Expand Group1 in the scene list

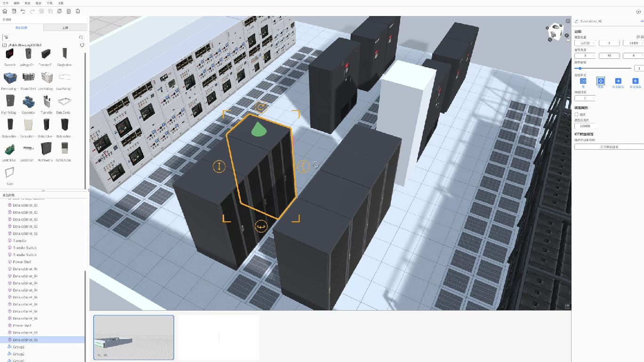(9, 347)
